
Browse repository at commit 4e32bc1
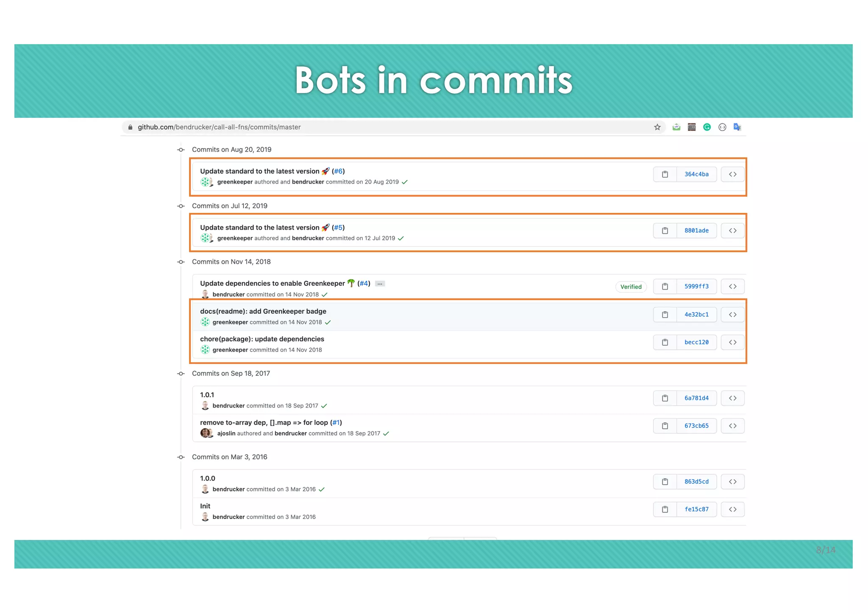coord(732,315)
